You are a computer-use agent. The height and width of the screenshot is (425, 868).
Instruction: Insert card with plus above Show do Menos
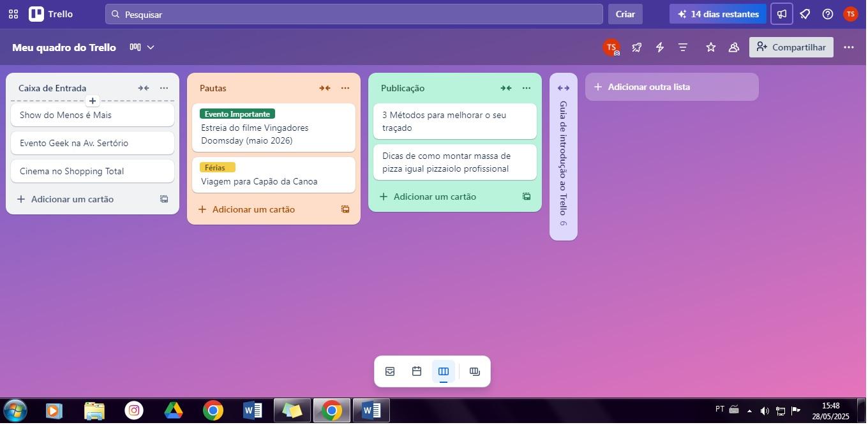point(93,101)
